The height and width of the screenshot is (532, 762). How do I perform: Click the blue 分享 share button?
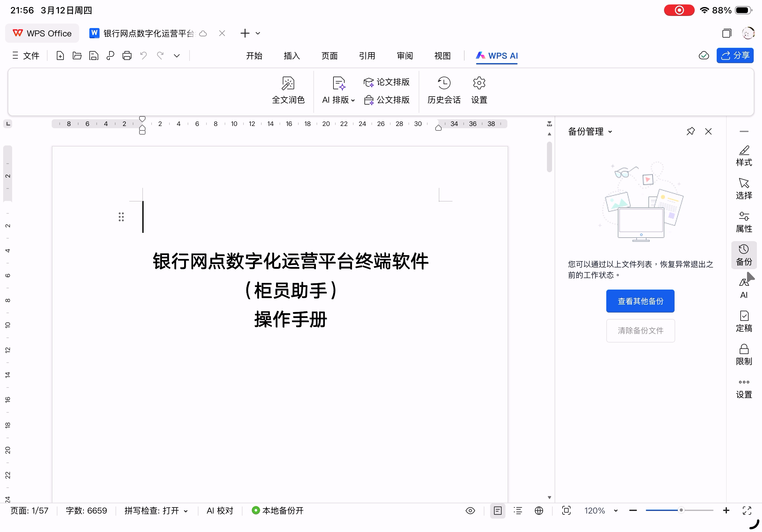tap(735, 55)
